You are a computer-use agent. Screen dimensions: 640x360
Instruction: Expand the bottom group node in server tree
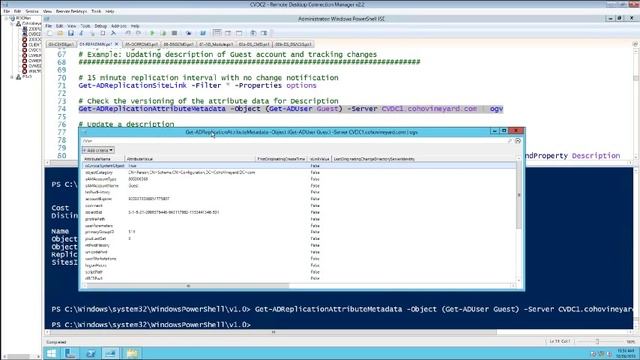(12, 76)
